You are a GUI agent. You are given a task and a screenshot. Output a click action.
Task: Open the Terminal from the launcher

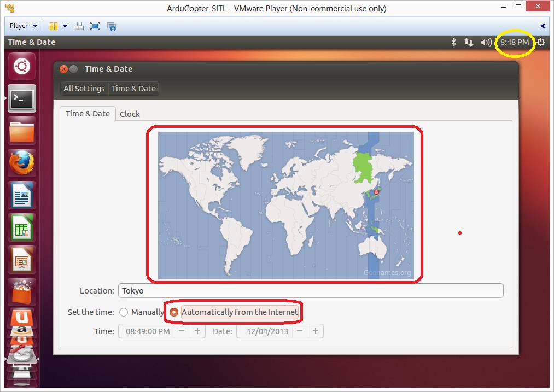coord(22,98)
